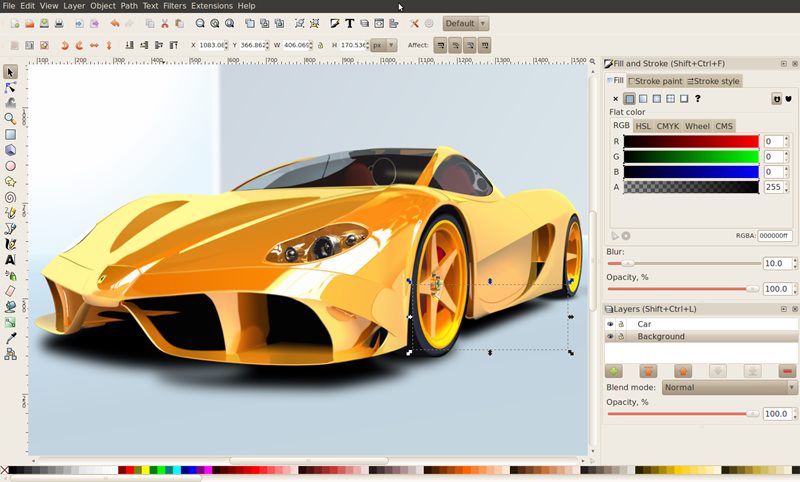
Task: Open the Filters menu
Action: click(x=174, y=6)
